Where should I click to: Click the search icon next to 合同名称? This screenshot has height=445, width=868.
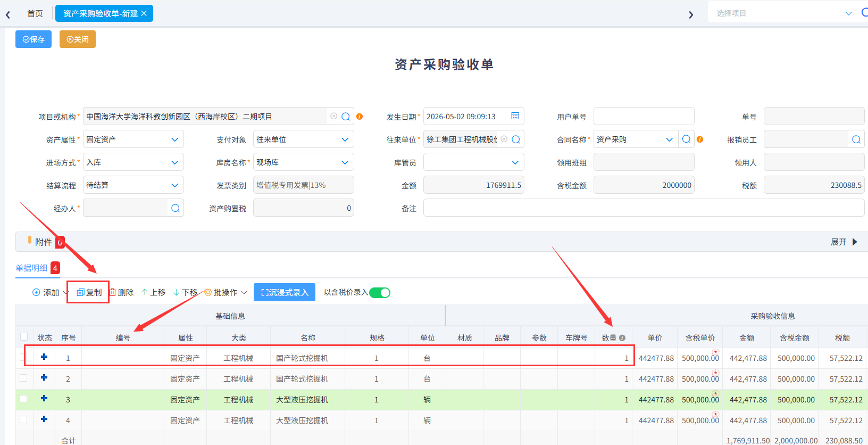click(687, 139)
